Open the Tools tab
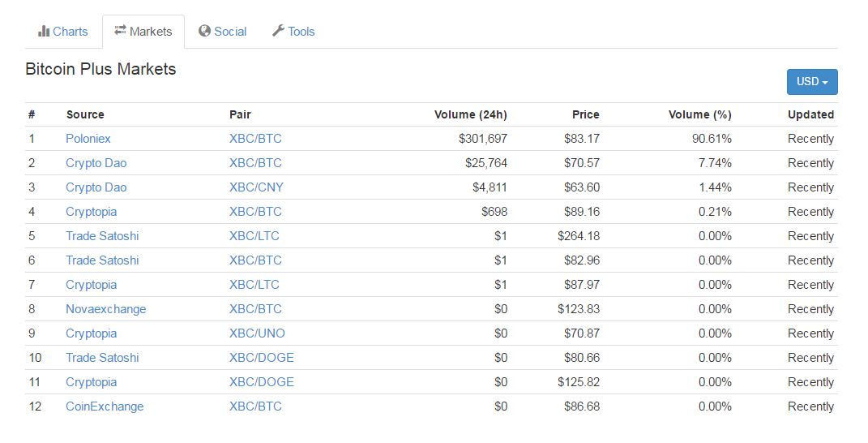 293,32
